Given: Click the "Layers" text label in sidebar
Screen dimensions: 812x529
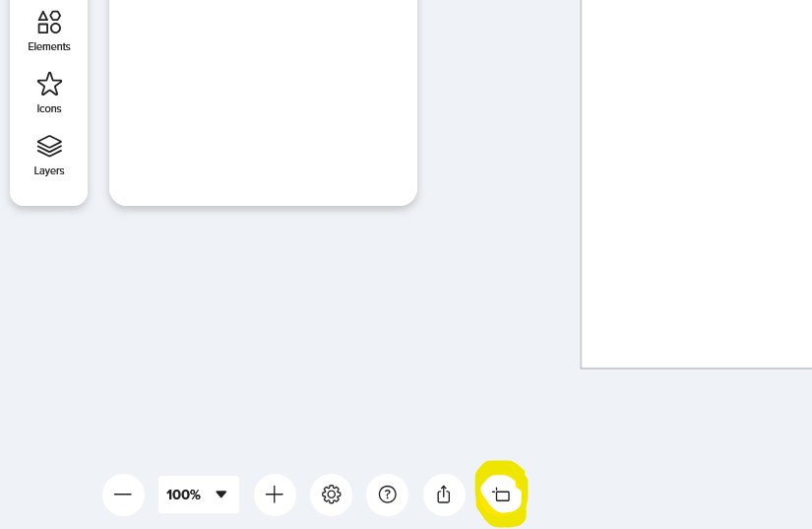Looking at the screenshot, I should tap(49, 171).
